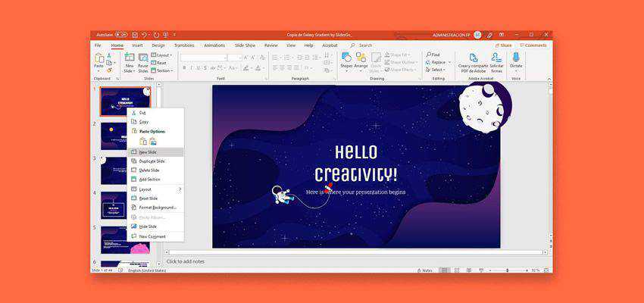Open the Arrange tool in Drawing group

pos(361,59)
